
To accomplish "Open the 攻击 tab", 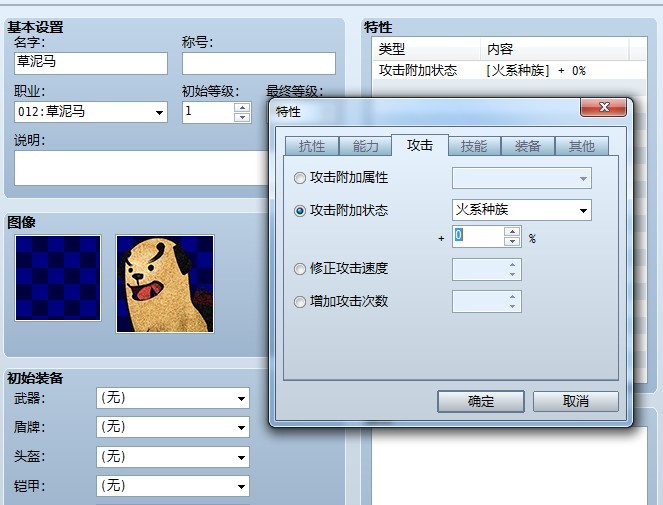I will [420, 145].
